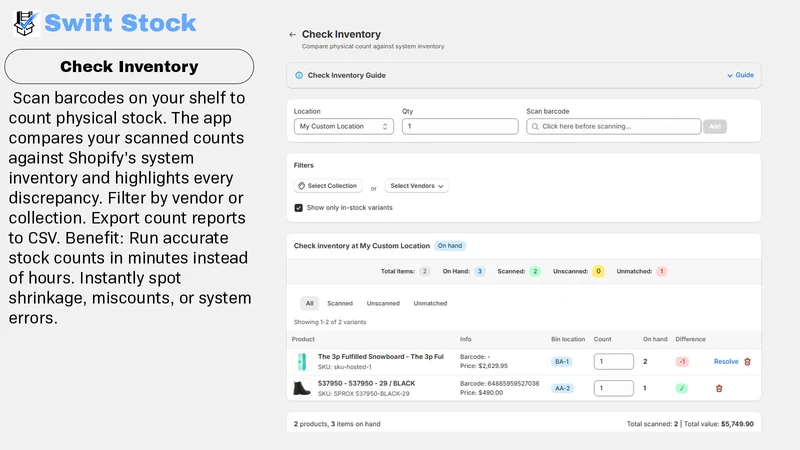Click the On hand badge
Viewport: 800px width, 450px height.
pos(449,246)
